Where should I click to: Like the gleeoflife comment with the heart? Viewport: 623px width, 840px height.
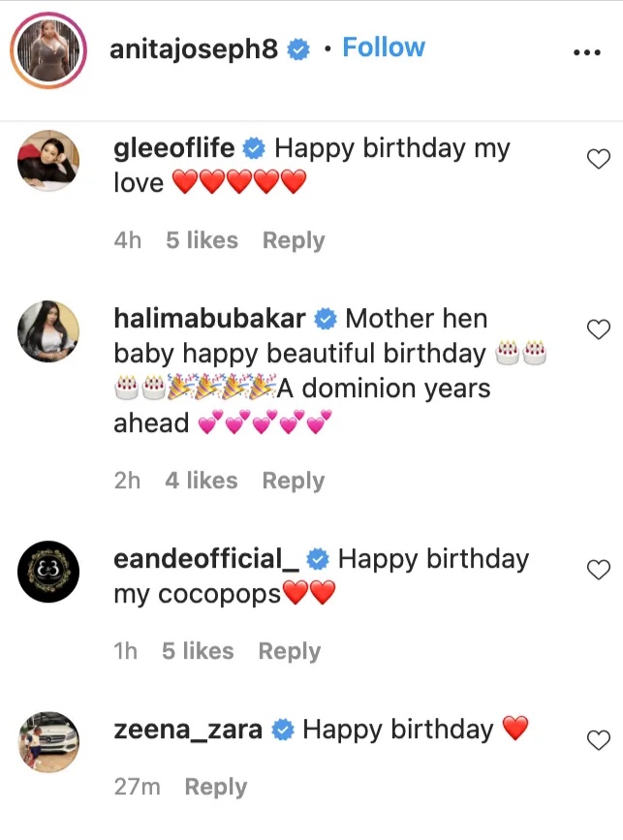599,159
